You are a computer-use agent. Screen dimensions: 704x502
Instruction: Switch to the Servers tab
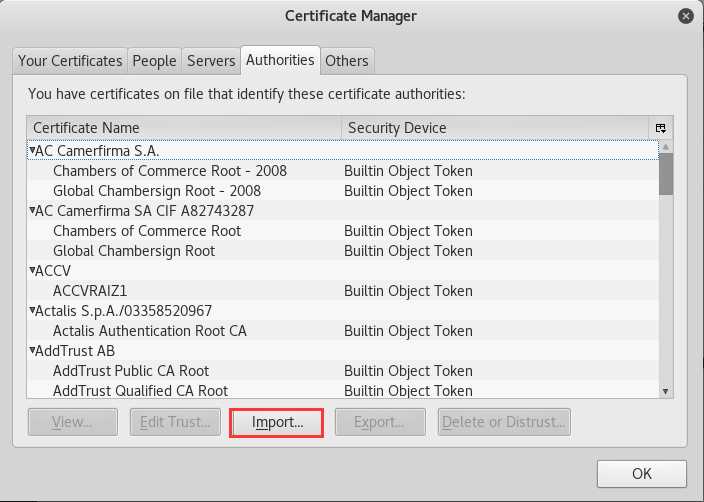(211, 61)
